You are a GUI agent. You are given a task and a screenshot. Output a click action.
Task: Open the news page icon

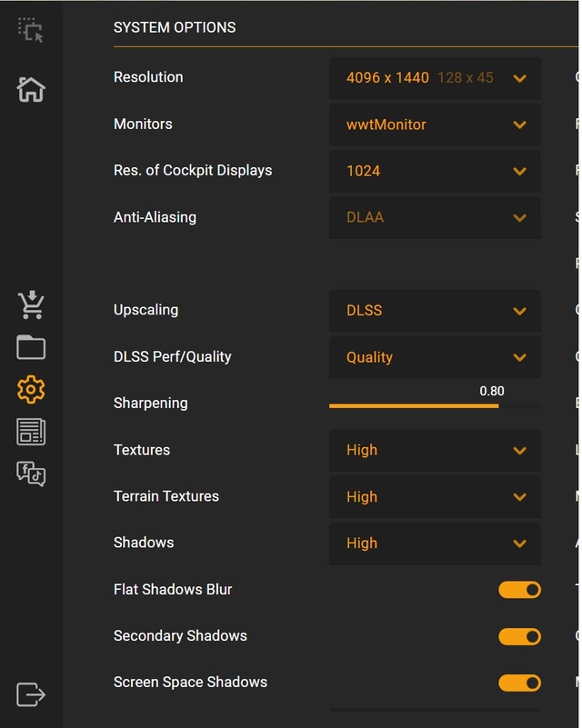pyautogui.click(x=31, y=432)
